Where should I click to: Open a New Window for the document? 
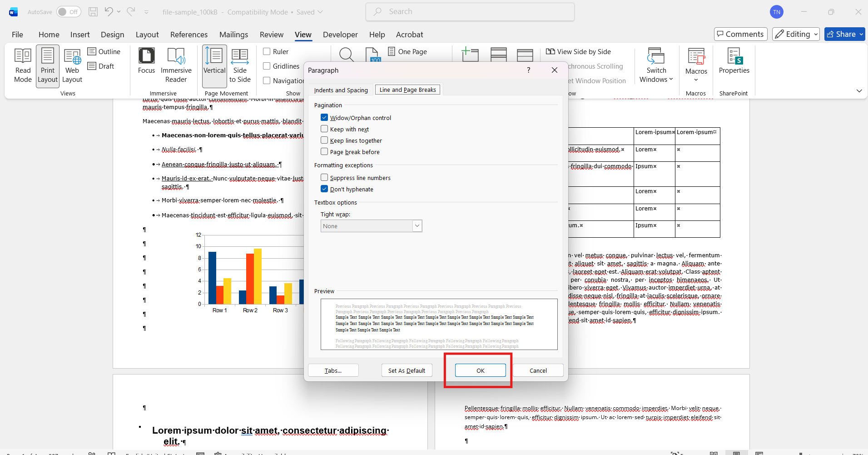470,55
